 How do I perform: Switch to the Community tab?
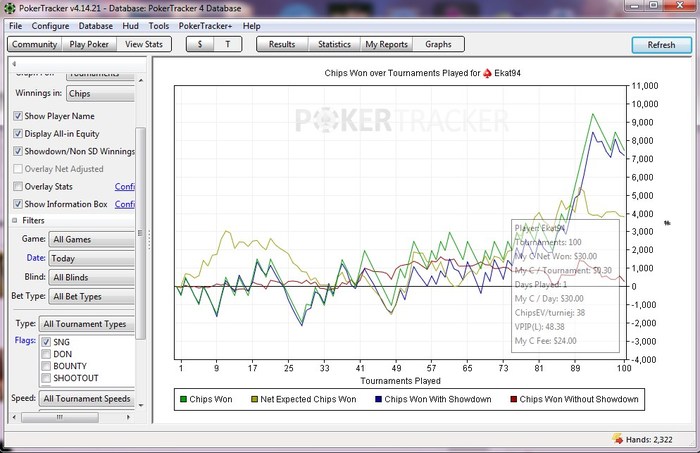pyautogui.click(x=34, y=44)
